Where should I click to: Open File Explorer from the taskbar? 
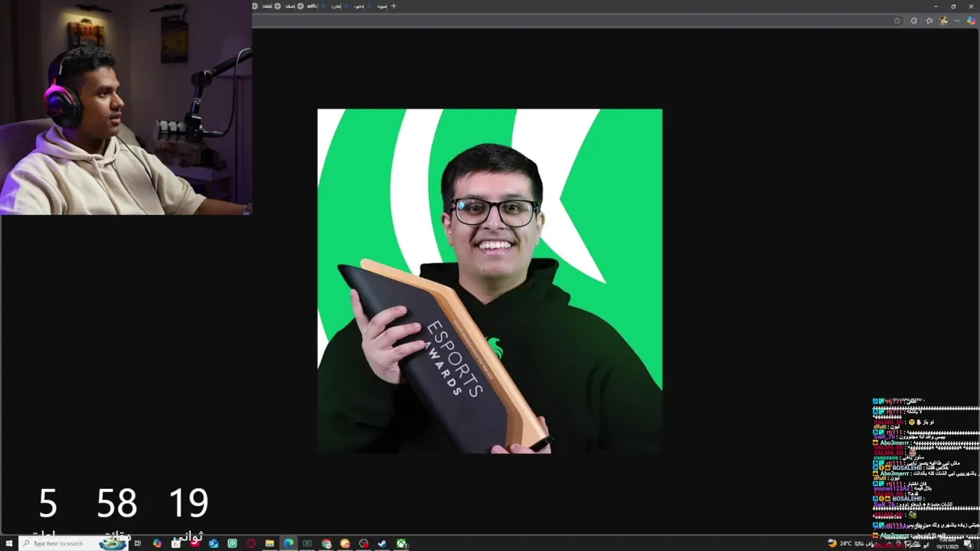(269, 543)
